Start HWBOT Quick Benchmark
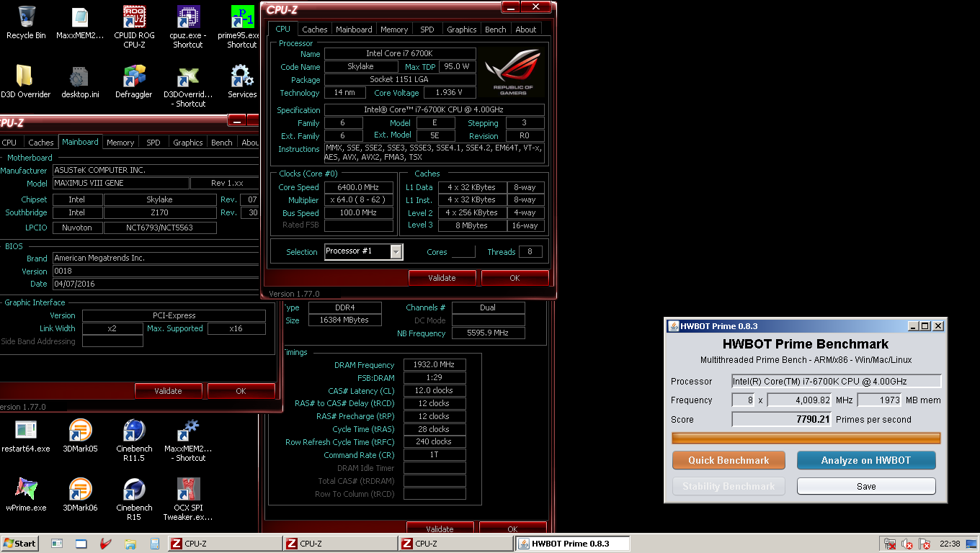The width and height of the screenshot is (980, 553). (x=729, y=460)
